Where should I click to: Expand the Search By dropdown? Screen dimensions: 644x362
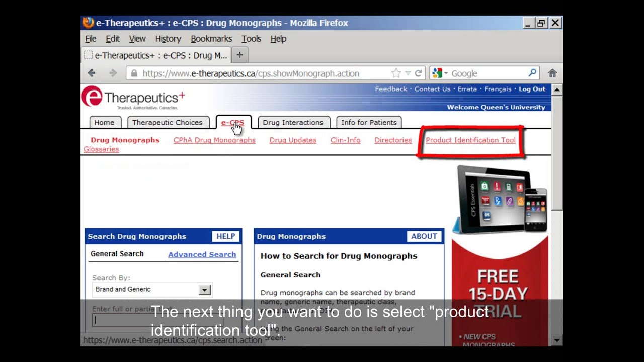click(204, 290)
